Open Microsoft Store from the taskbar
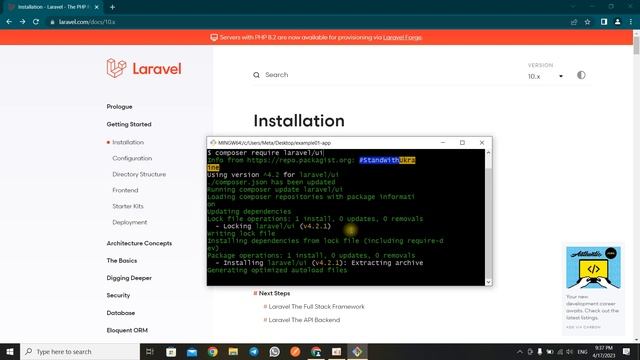 coord(171,351)
